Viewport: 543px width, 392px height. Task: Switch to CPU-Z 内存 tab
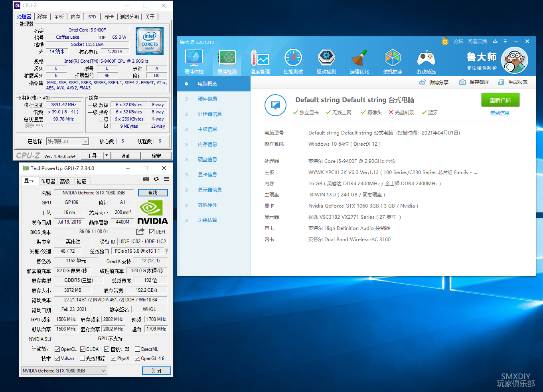point(75,17)
